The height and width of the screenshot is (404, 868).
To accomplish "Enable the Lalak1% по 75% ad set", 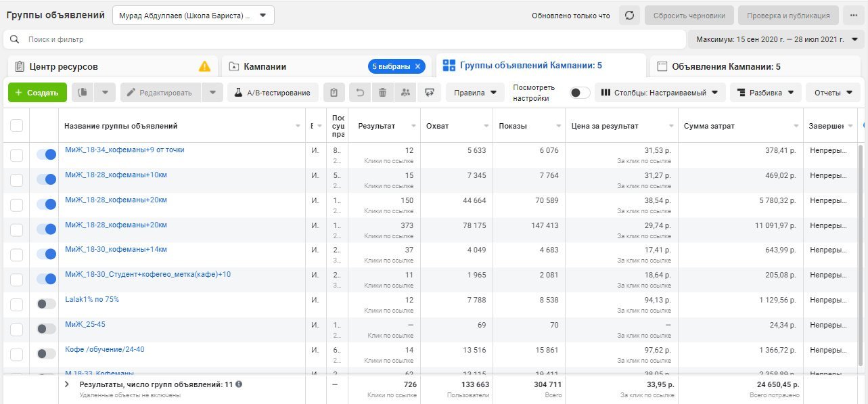I will pos(46,304).
